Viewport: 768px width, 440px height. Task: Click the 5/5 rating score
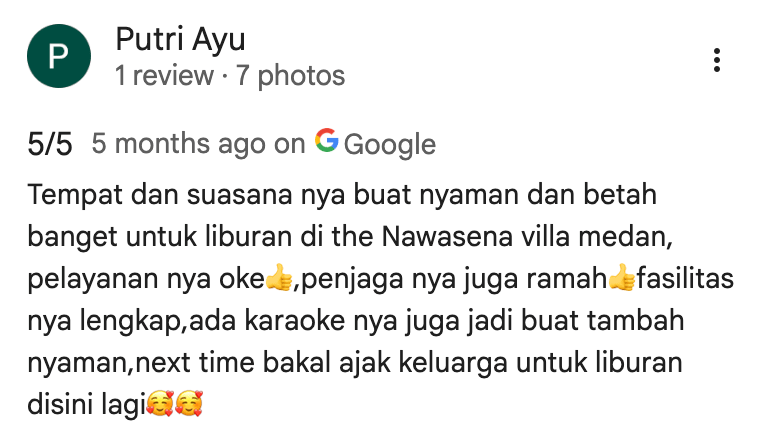point(50,144)
